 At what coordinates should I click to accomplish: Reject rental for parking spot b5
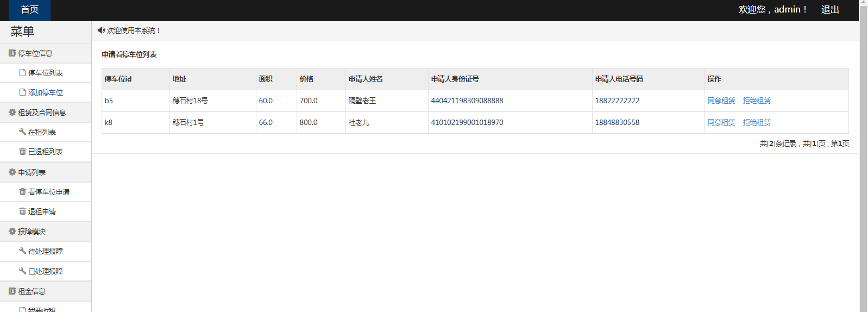(757, 101)
